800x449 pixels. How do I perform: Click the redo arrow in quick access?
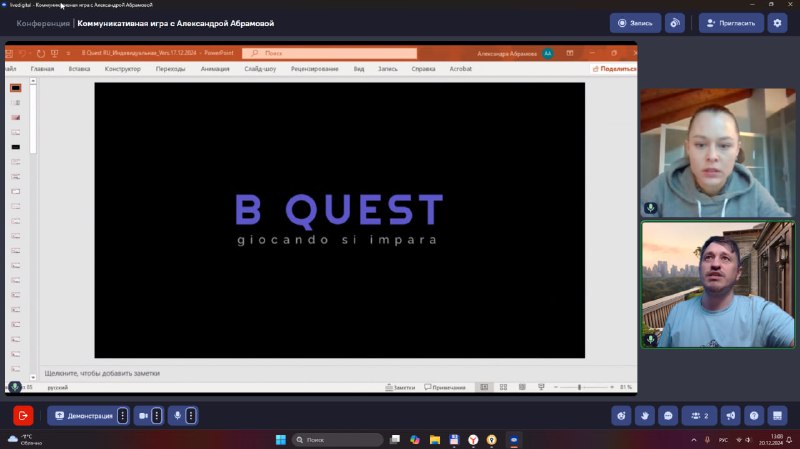[40, 53]
